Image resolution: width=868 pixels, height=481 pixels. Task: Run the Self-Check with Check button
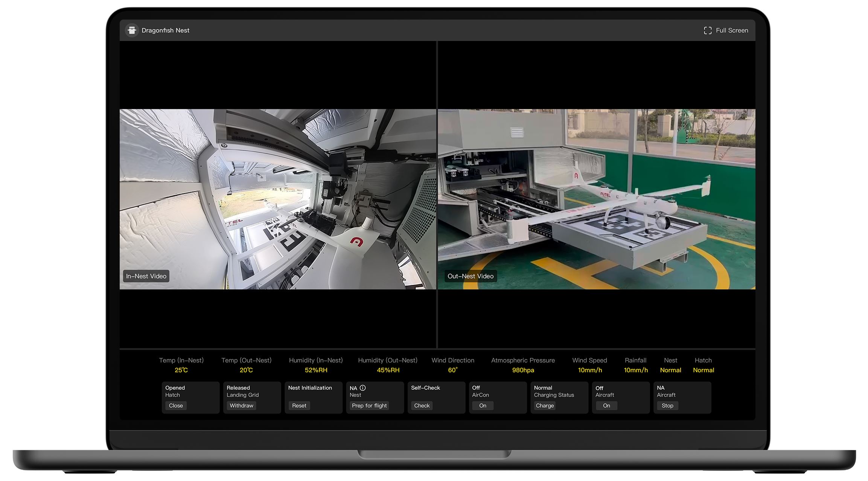(422, 405)
